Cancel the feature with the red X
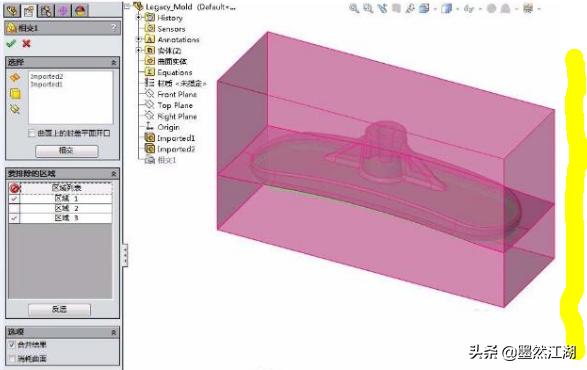The height and width of the screenshot is (370, 587). coord(26,43)
